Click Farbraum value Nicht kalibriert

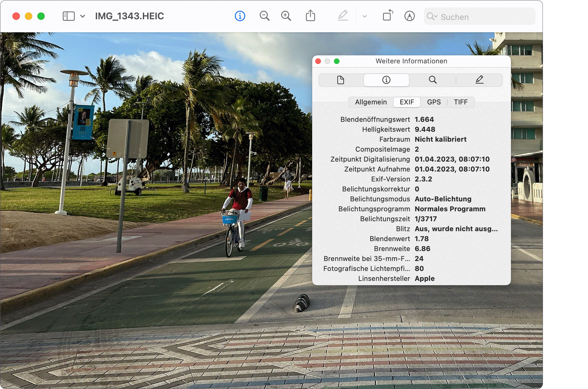point(440,140)
